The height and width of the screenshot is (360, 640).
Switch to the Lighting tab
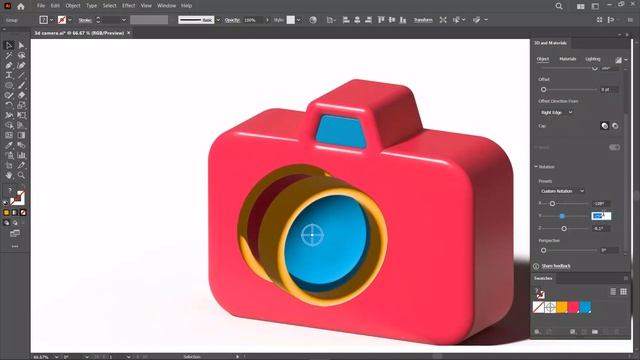[x=593, y=59]
